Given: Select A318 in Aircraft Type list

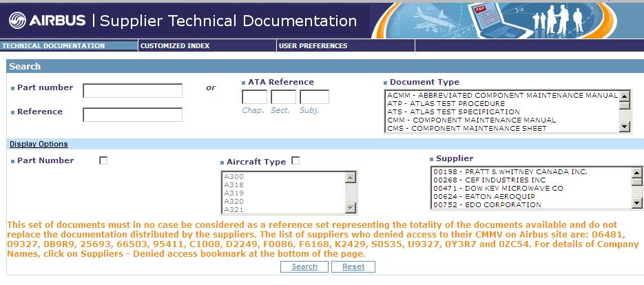Looking at the screenshot, I should pos(283,184).
